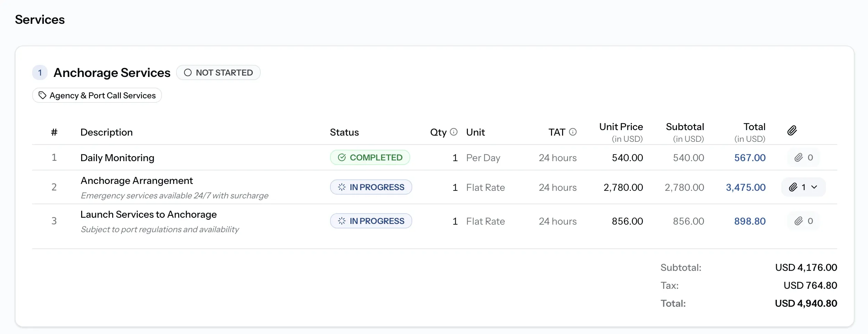Click unit price 2,780.00
The image size is (868, 334).
click(623, 187)
